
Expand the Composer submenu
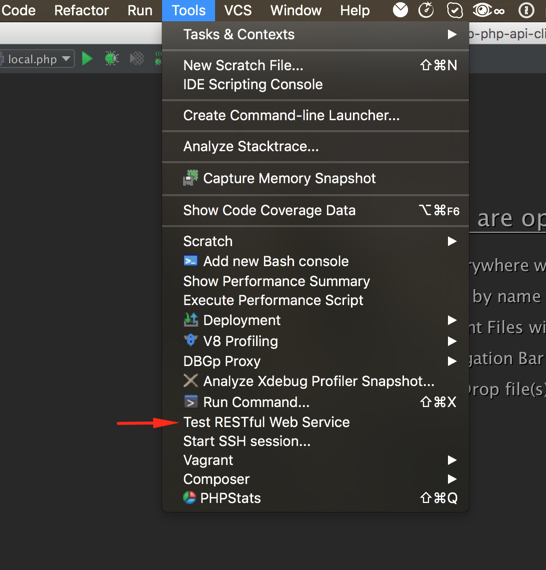pos(315,479)
